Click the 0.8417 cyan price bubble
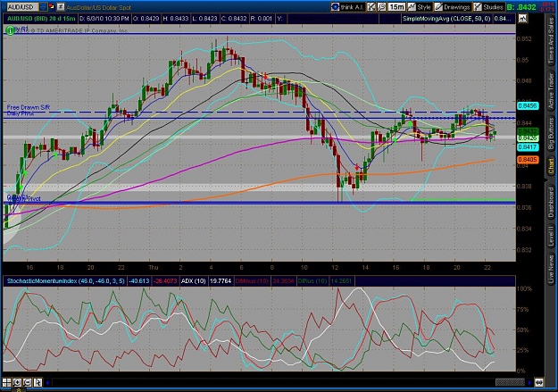Screen dimensions: 558x392 click(528, 147)
